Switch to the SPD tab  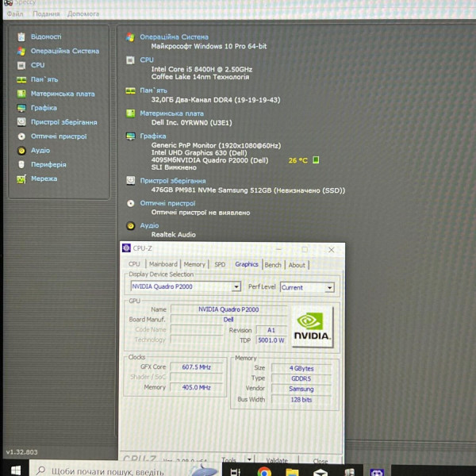[220, 264]
